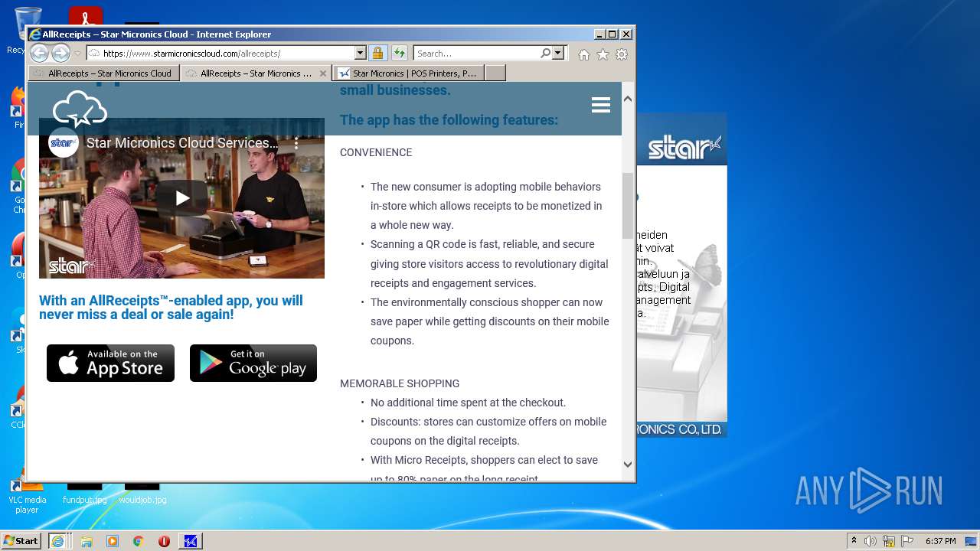Click the Action Center flag icon
This screenshot has height=551, width=980.
click(x=907, y=541)
